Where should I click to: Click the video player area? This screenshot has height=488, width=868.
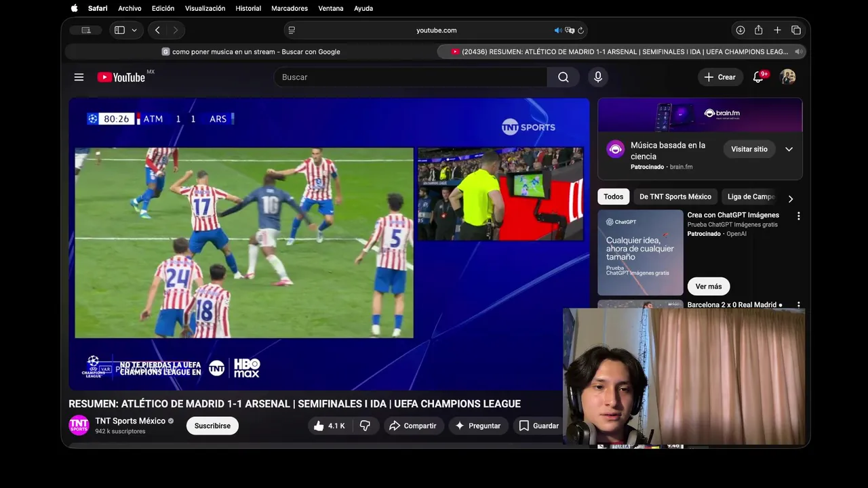329,244
